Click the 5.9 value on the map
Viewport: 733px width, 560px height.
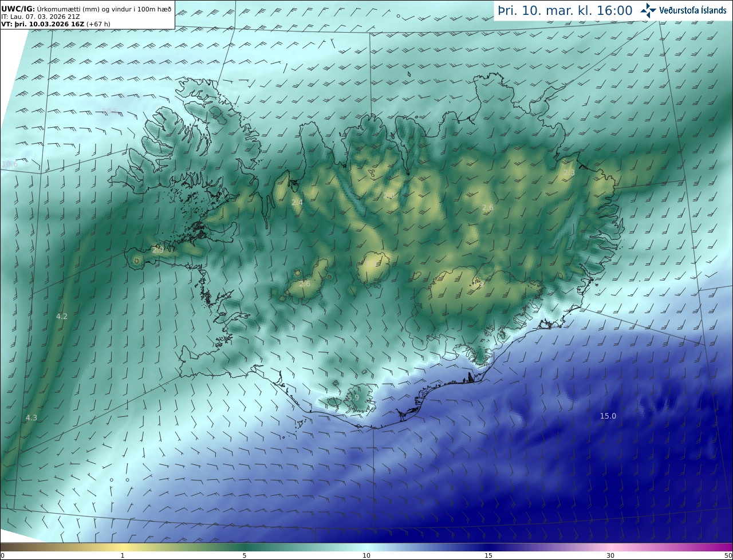[353, 397]
